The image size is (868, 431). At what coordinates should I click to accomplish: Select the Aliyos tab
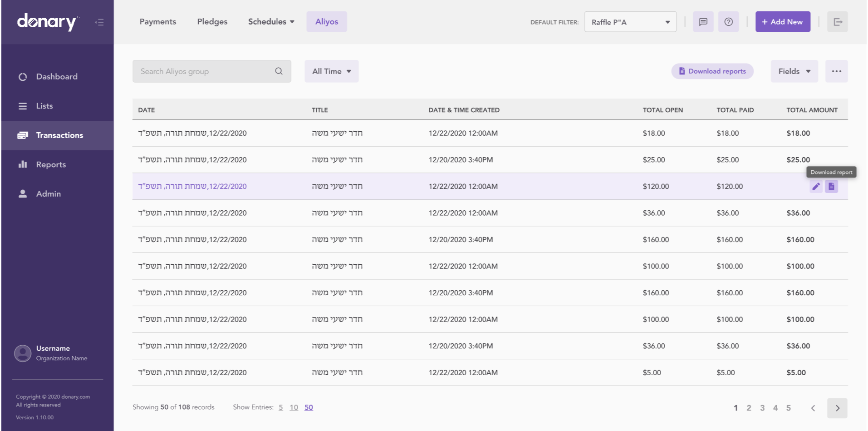[x=327, y=22]
